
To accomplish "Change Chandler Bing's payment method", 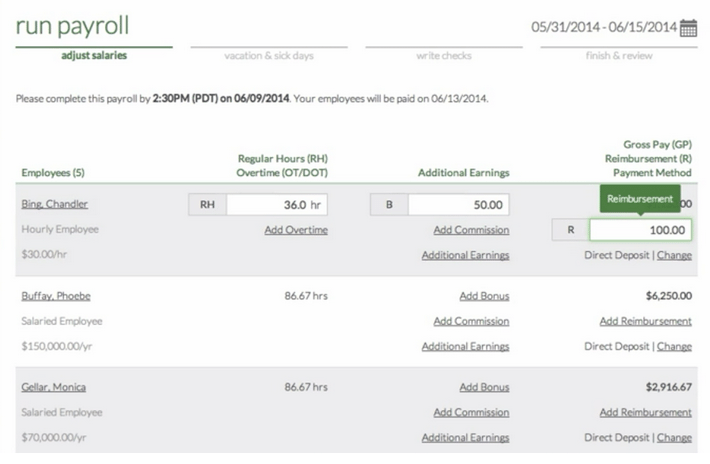I will pos(674,255).
